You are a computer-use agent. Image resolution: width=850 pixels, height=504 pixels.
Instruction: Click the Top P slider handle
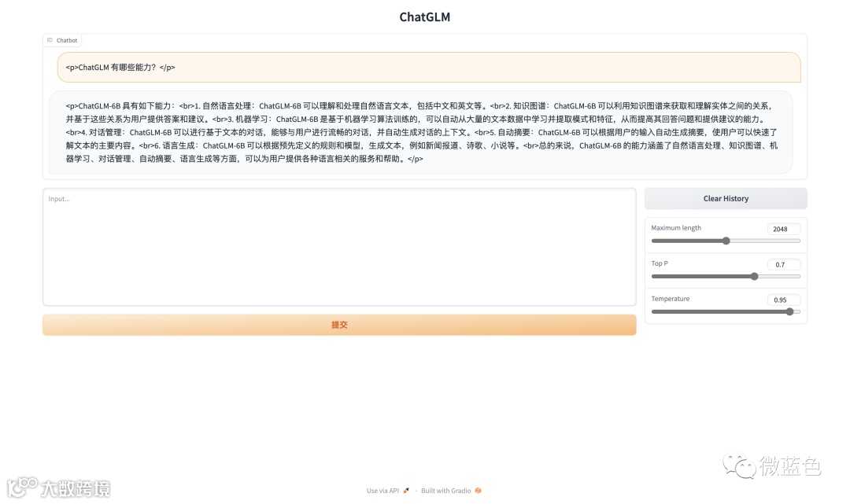coord(755,276)
